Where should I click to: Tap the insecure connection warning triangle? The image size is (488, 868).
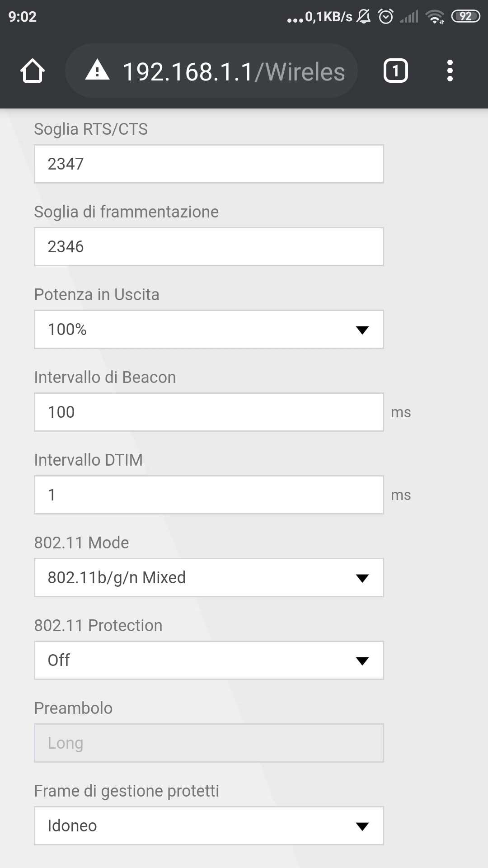tap(97, 71)
